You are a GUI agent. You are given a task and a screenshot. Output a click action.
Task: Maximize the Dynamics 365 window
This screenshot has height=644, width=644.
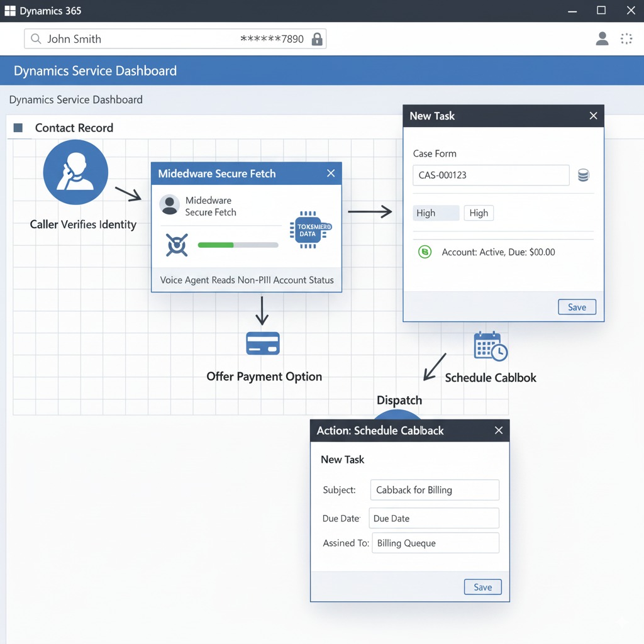click(601, 10)
